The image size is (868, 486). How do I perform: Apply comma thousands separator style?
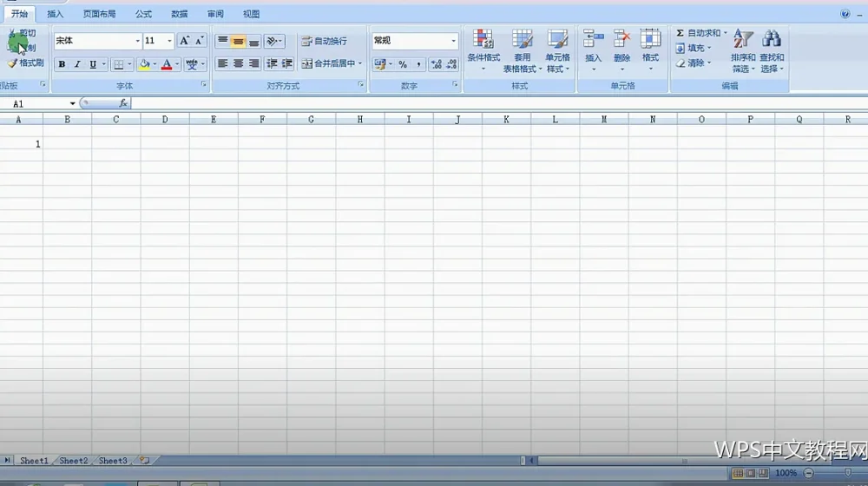pos(418,64)
